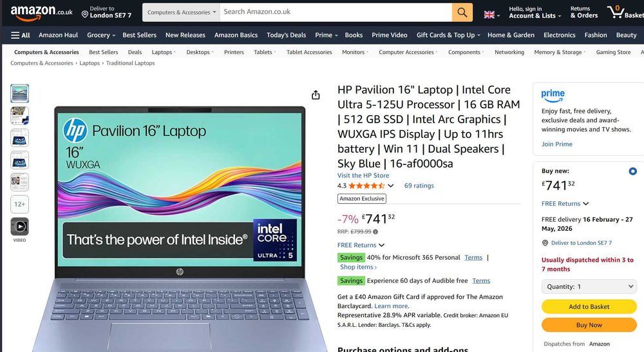
Task: Open the Quantity dropdown
Action: pyautogui.click(x=589, y=287)
